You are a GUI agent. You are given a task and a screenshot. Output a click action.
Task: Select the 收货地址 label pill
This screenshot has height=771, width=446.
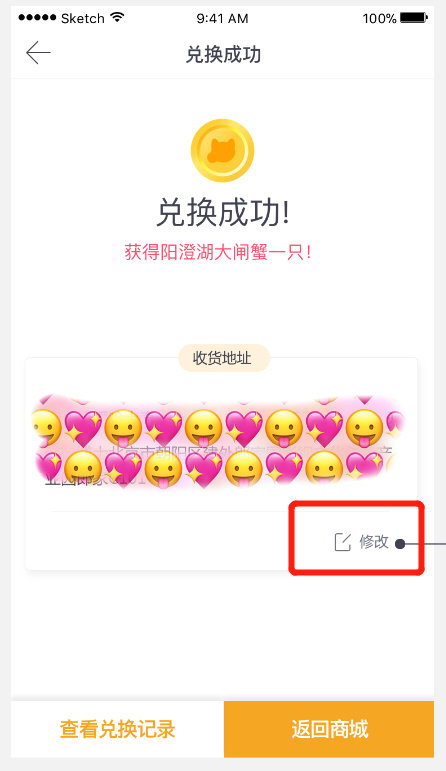tap(224, 358)
